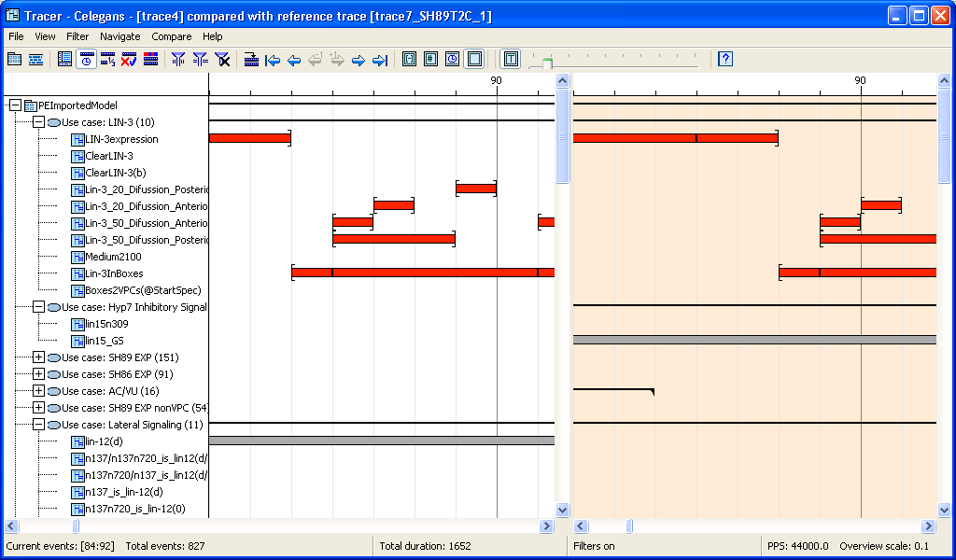The height and width of the screenshot is (560, 956).
Task: Go to last event with right arrow-to-bar icon
Action: [380, 60]
